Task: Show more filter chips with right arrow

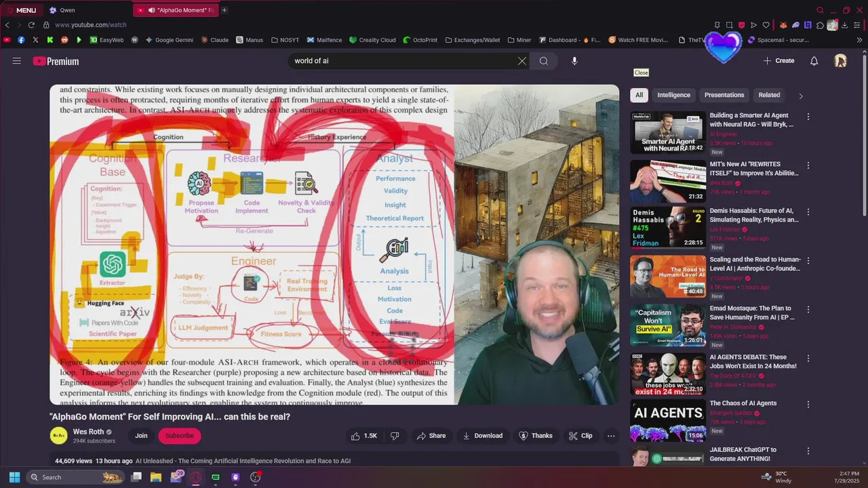Action: coord(801,96)
